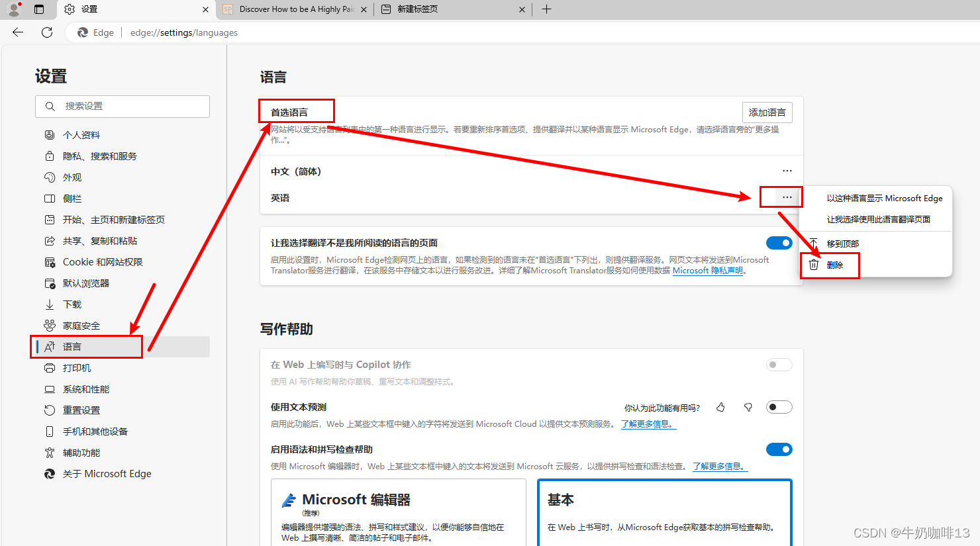The image size is (980, 546).
Task: Click the tab actions icon beside profile avatar
Action: pos(39,9)
